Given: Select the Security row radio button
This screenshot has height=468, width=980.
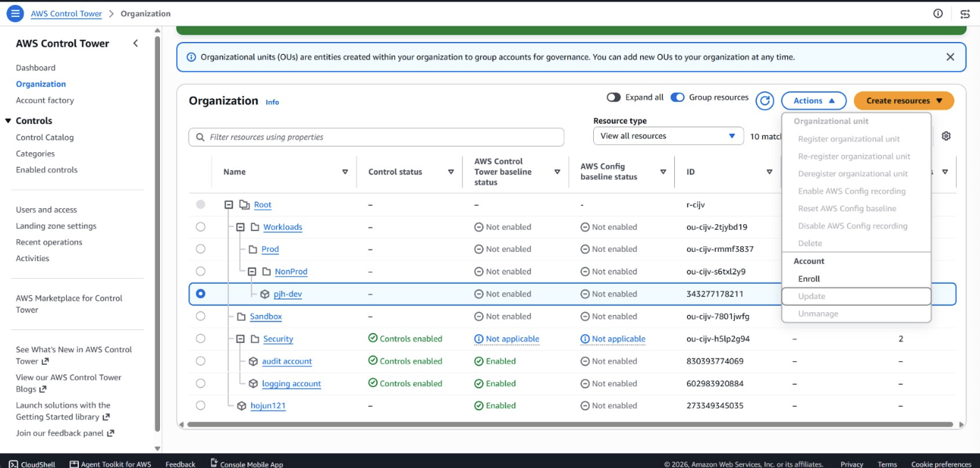Looking at the screenshot, I should 201,339.
